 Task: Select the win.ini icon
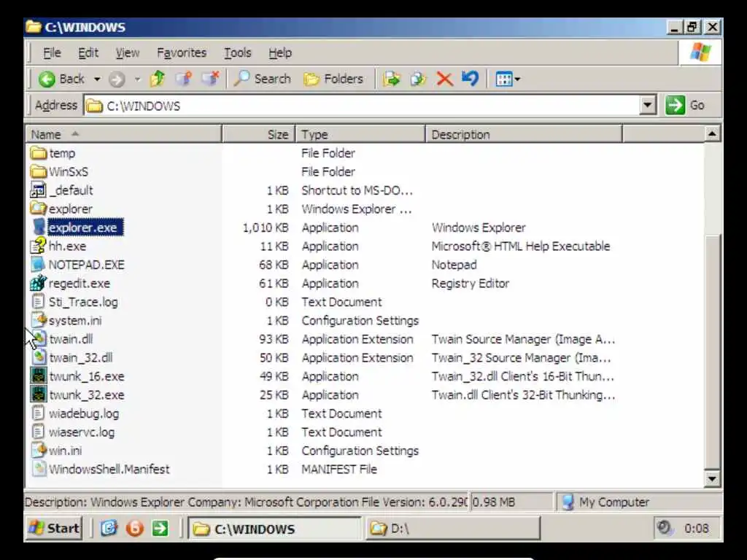(x=38, y=450)
